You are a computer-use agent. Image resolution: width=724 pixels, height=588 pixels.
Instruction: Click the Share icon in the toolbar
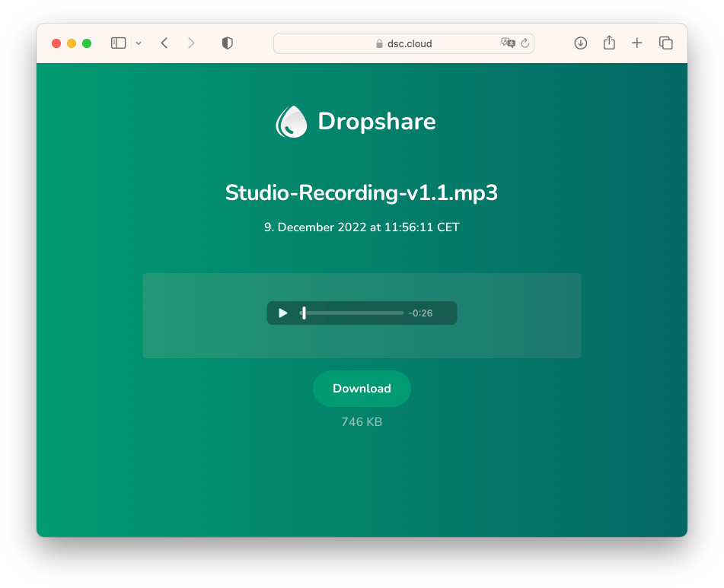click(x=608, y=43)
